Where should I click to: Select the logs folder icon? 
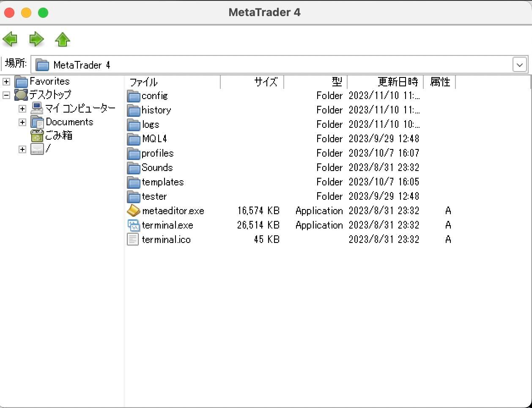[134, 125]
